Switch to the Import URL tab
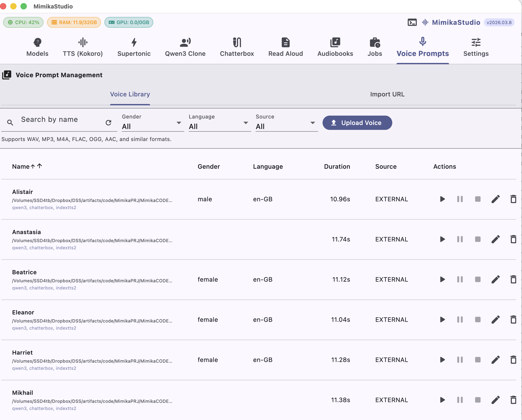Image resolution: width=522 pixels, height=420 pixels. tap(387, 94)
